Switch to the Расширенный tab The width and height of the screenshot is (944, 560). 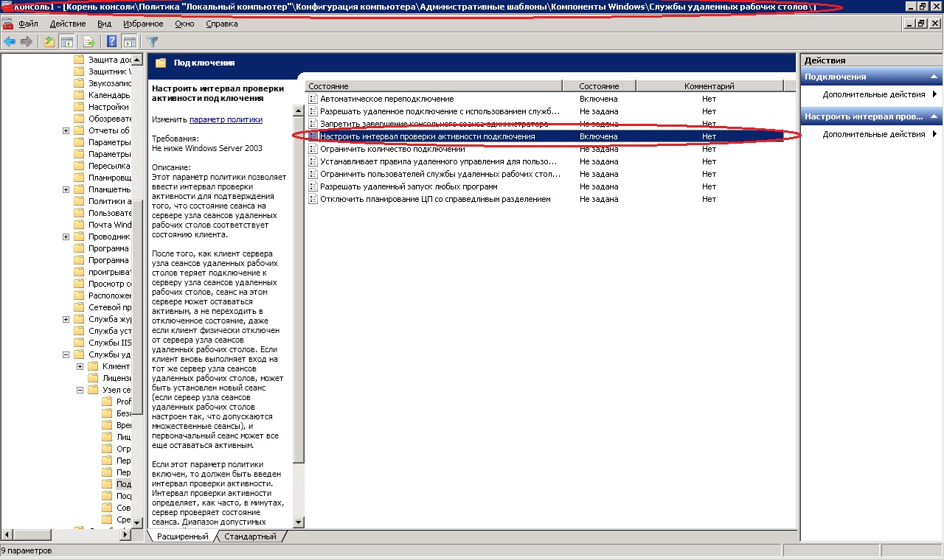pos(182,536)
